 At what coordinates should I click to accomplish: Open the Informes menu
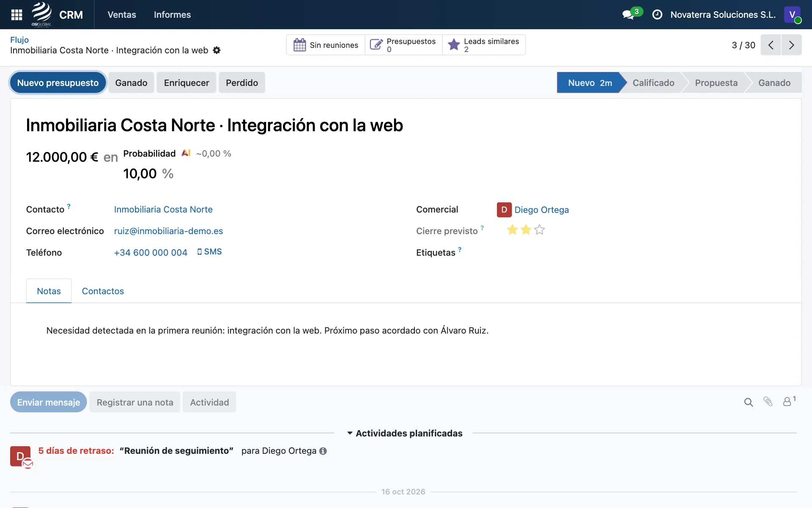(172, 15)
